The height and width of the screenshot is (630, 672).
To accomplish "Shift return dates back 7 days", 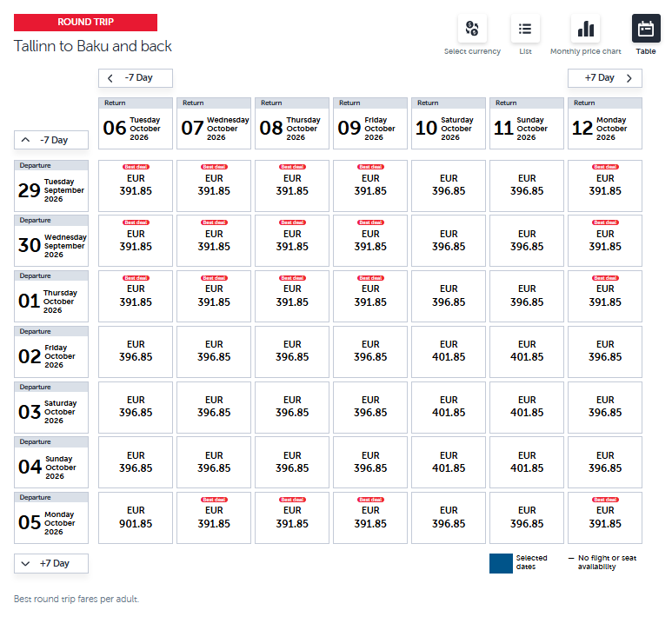I will coord(136,78).
